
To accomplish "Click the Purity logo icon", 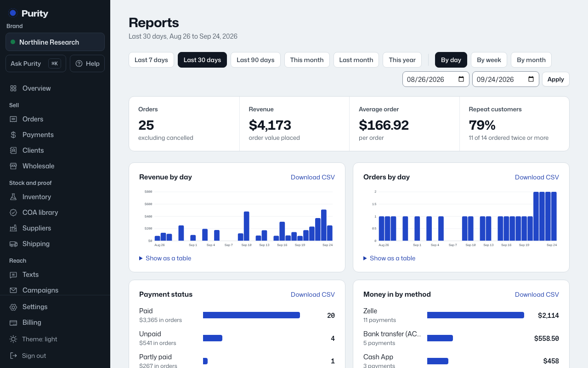I will click(x=13, y=13).
